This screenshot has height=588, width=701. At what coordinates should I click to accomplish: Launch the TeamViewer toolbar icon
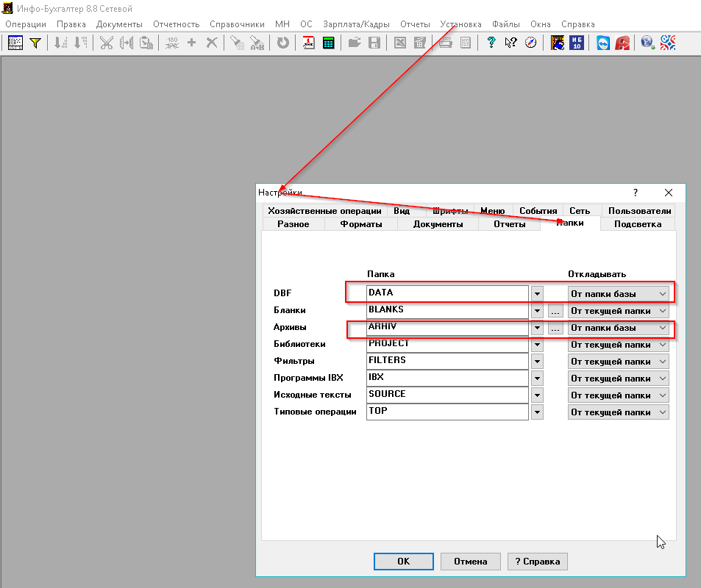pyautogui.click(x=603, y=43)
